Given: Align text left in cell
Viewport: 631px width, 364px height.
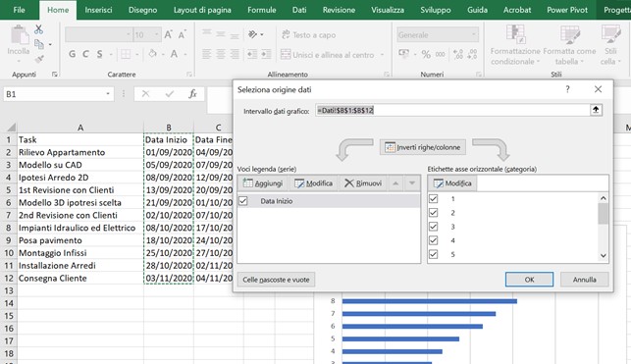Looking at the screenshot, I should point(206,54).
